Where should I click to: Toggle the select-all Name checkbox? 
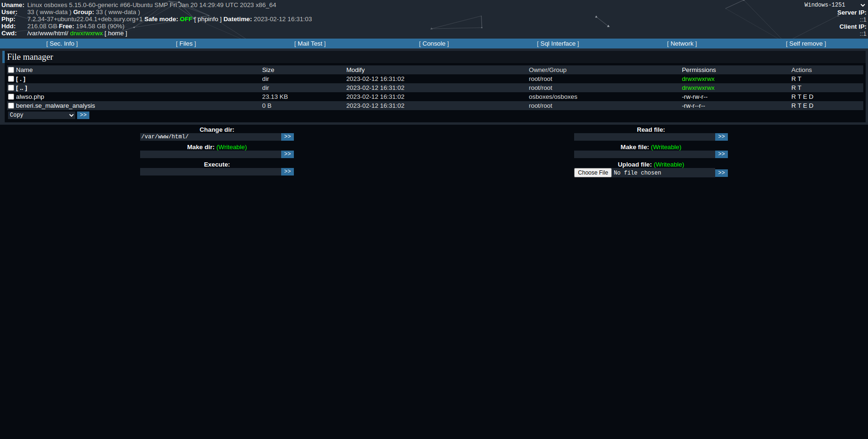11,70
